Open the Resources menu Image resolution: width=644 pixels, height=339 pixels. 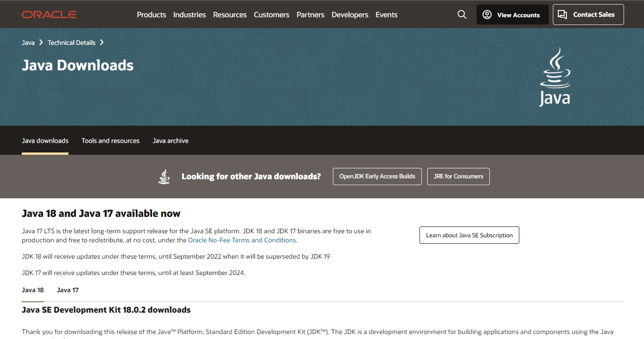click(x=230, y=15)
